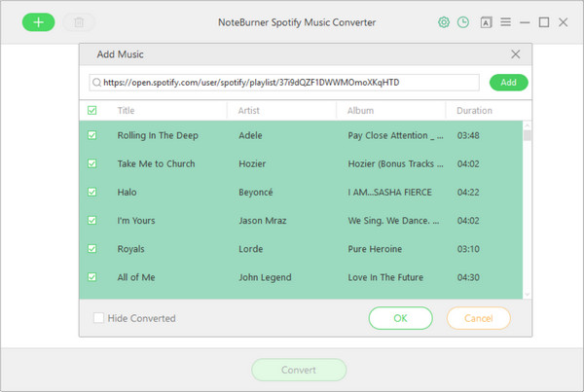Viewport: 584px width, 392px height.
Task: Click the scrollbar up arrow
Action: (x=527, y=125)
